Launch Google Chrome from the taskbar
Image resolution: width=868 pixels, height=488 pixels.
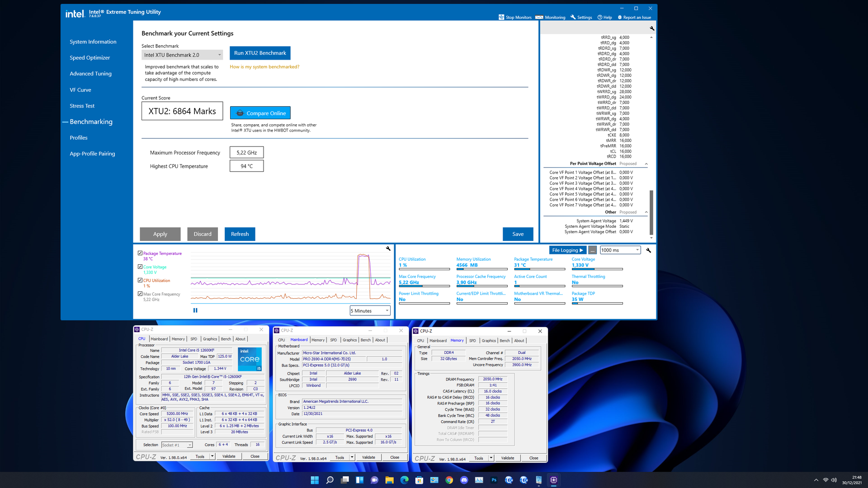click(449, 480)
